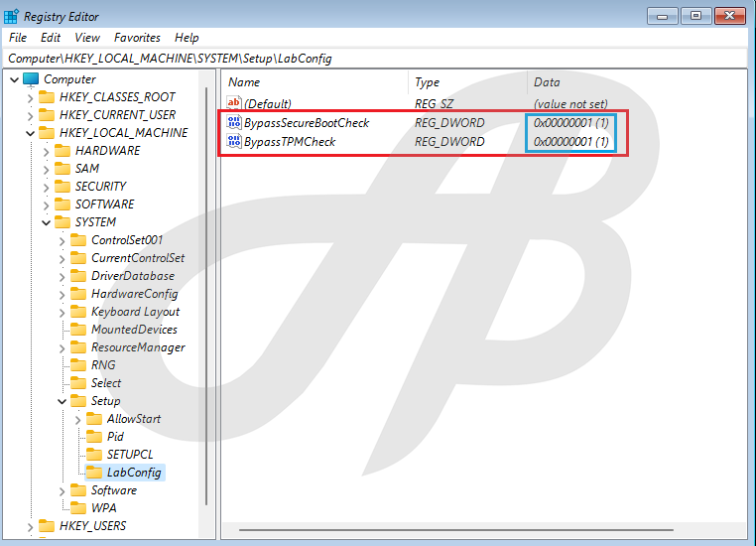Expand HKEY_USERS hive

31,527
